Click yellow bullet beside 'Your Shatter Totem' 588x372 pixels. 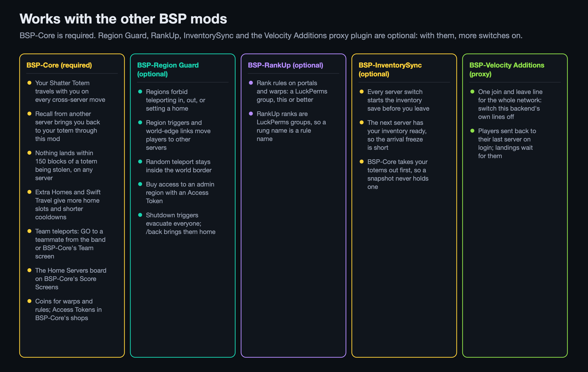(29, 83)
